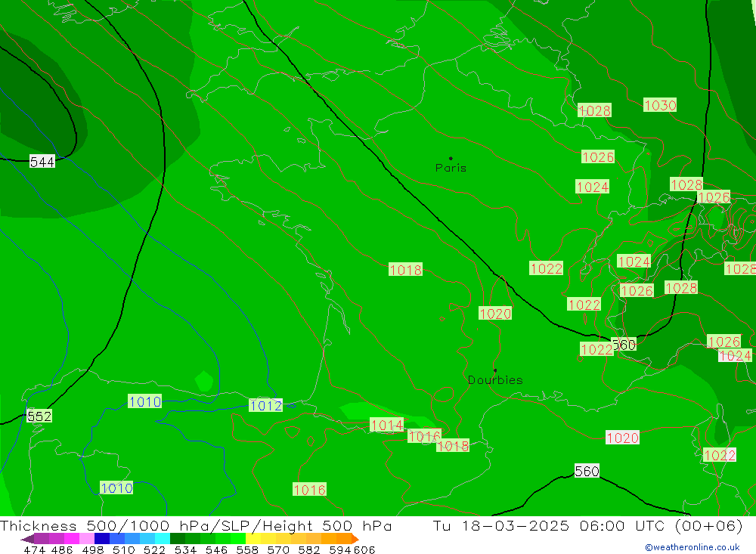This screenshot has height=554, width=756.
Task: Click the blue 1012 pressure label
Action: pyautogui.click(x=265, y=406)
